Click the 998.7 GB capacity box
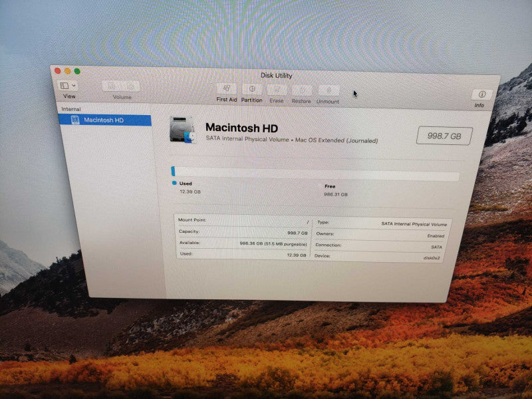This screenshot has width=532, height=399. pos(444,136)
